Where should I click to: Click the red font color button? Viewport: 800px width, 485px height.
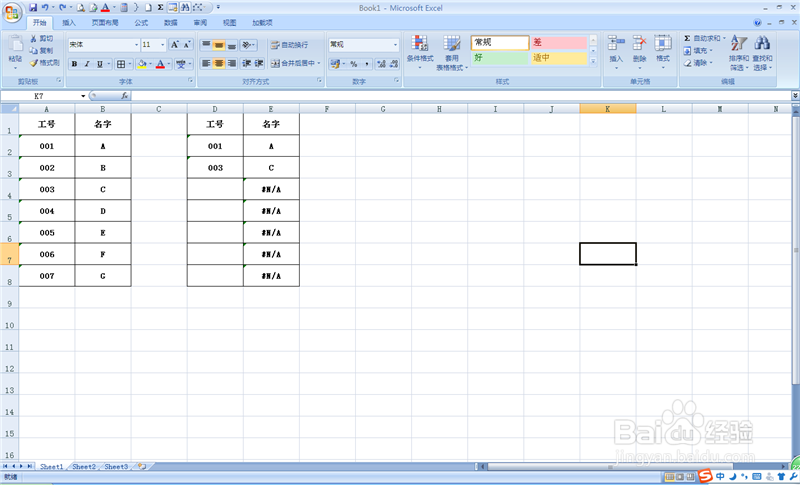[160, 64]
